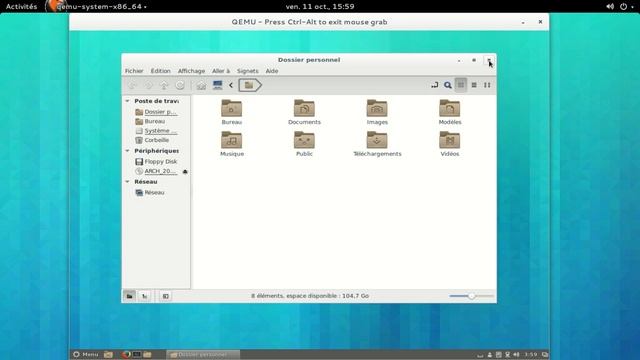Switch to compact view
Screen dimensions: 640x360
click(487, 85)
